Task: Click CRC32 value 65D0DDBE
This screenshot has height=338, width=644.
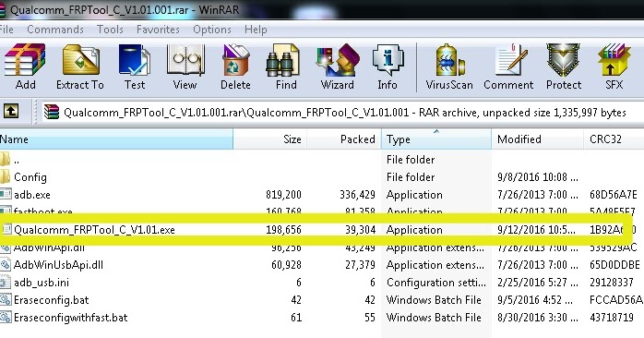Action: [614, 265]
